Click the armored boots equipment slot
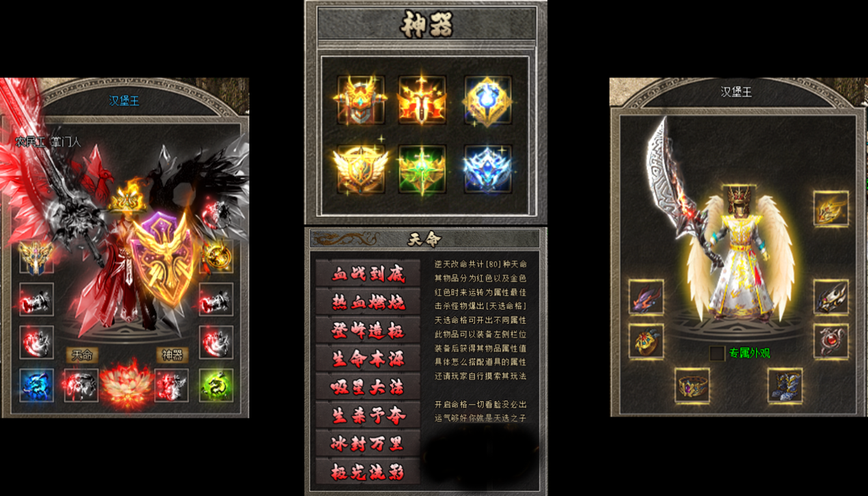868x496 pixels. [x=784, y=385]
